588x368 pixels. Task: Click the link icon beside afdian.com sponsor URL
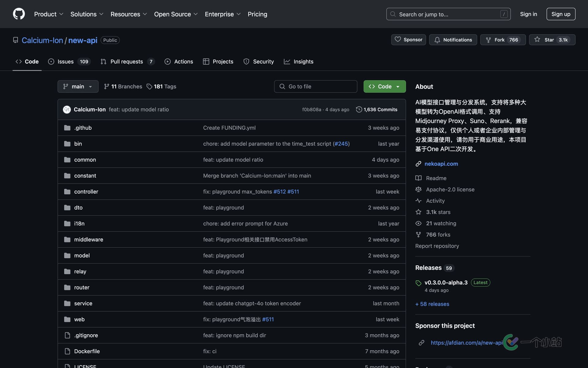(x=421, y=343)
